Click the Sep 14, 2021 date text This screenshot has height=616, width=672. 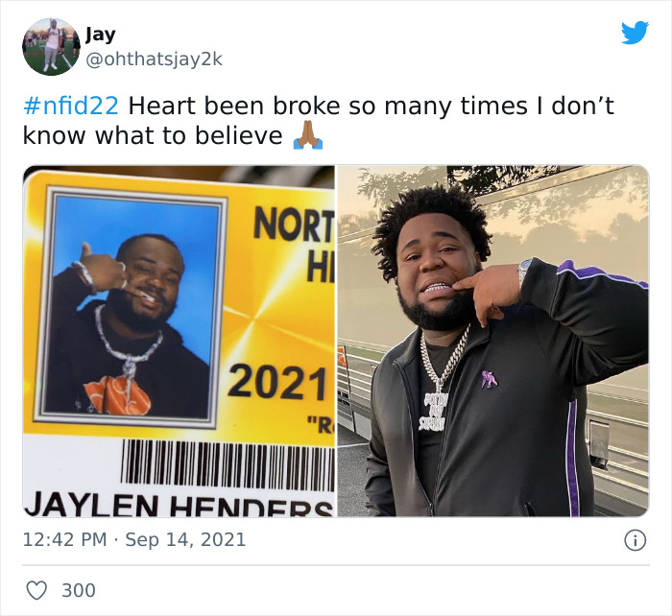(x=185, y=539)
